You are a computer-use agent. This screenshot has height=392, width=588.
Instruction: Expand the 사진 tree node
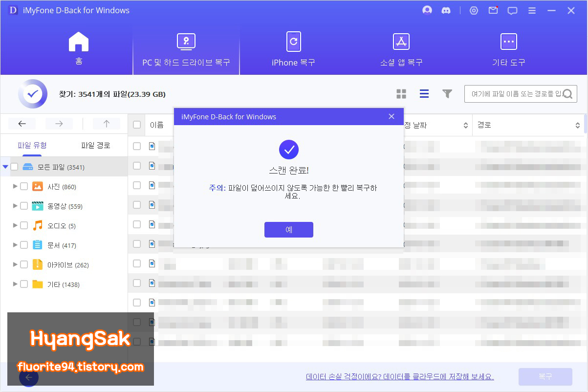(15, 186)
